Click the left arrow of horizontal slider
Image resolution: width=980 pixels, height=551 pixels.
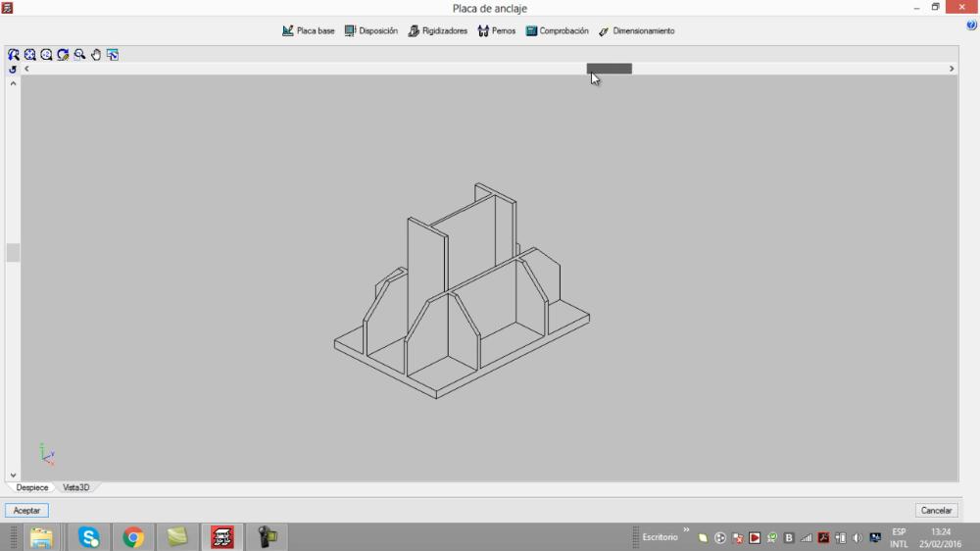pos(26,69)
